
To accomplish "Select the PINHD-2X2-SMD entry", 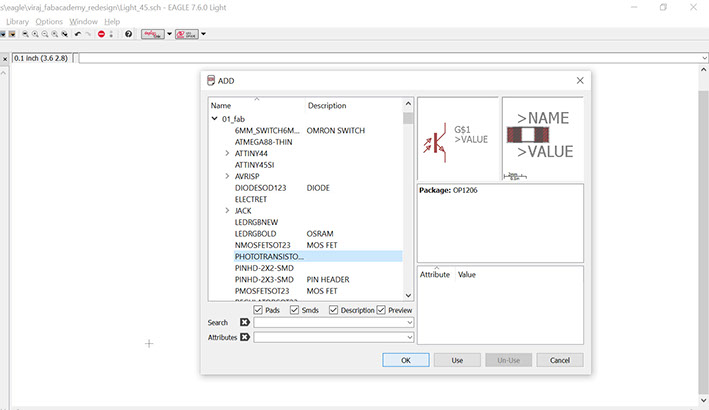I will [x=264, y=268].
